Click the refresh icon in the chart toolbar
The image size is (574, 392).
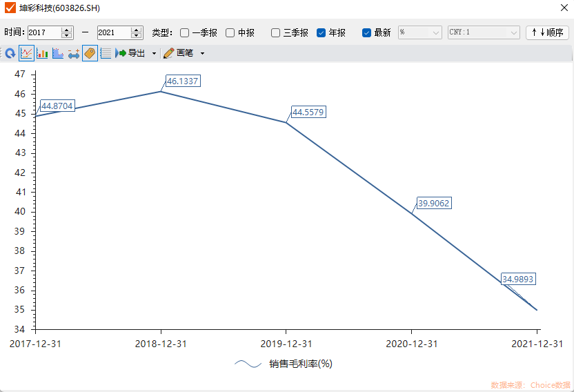tap(10, 53)
